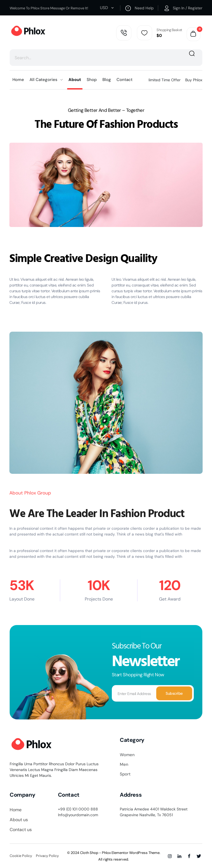
Task: Click the Women category link
Action: click(127, 755)
